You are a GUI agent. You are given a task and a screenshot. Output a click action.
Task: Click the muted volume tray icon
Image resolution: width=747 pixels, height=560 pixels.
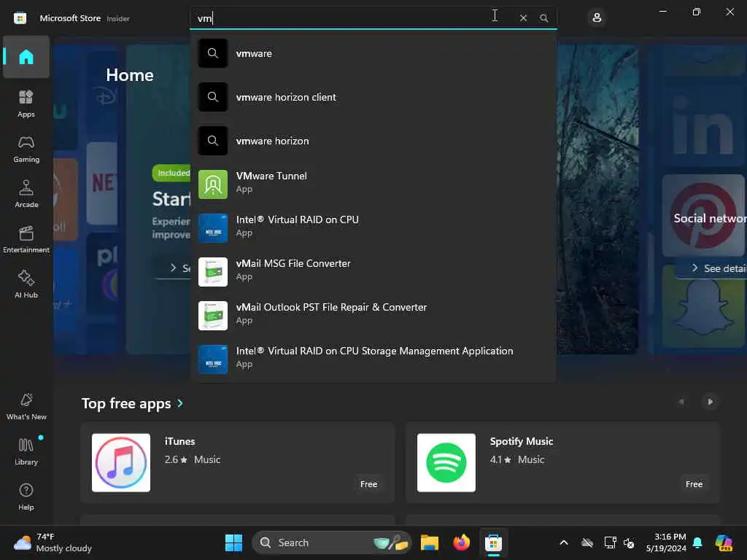coord(629,542)
